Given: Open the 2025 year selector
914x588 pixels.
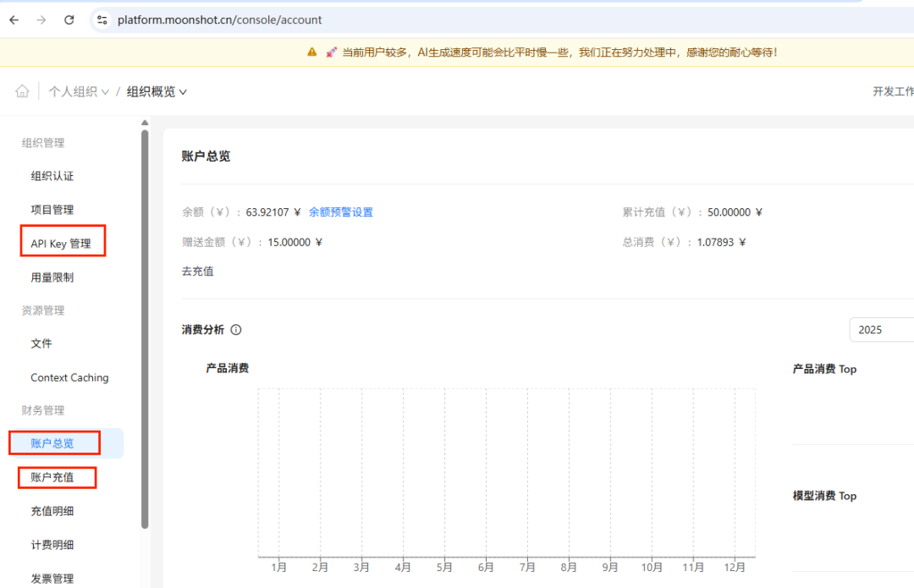Looking at the screenshot, I should (x=881, y=330).
